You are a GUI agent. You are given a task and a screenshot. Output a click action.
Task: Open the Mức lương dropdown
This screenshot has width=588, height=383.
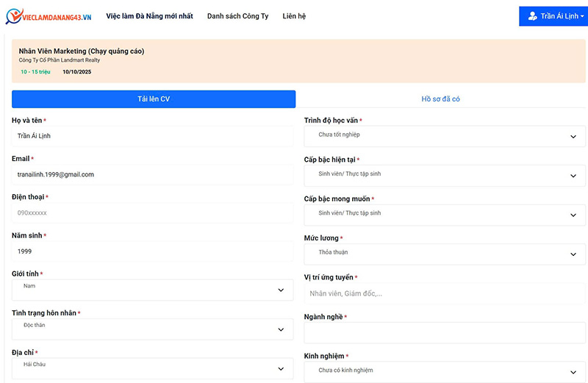point(445,254)
